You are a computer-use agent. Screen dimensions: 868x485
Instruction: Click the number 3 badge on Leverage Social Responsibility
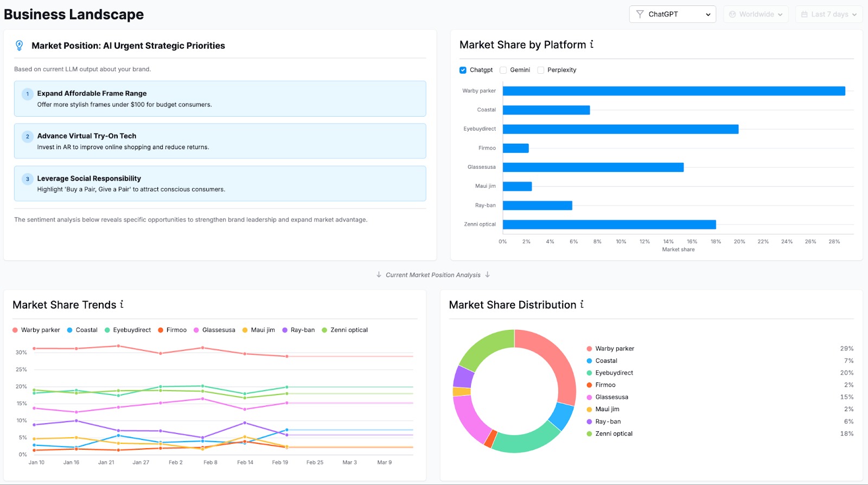coord(28,178)
